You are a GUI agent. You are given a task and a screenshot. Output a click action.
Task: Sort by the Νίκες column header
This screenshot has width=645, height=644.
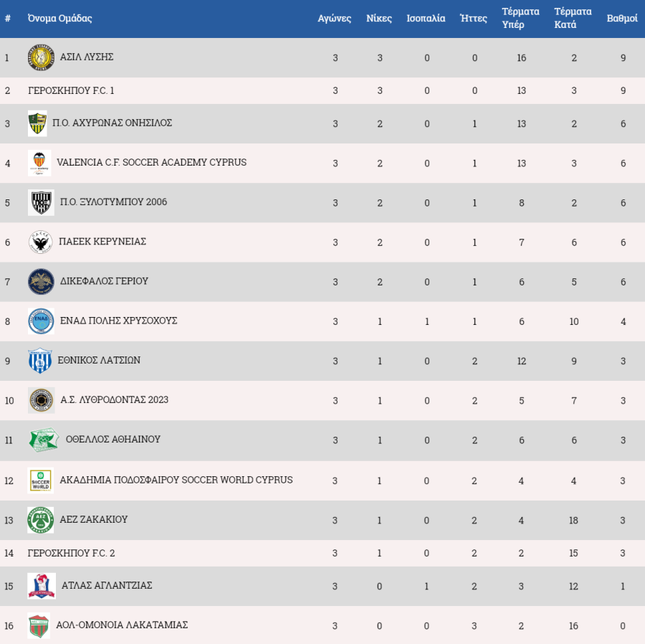(379, 18)
